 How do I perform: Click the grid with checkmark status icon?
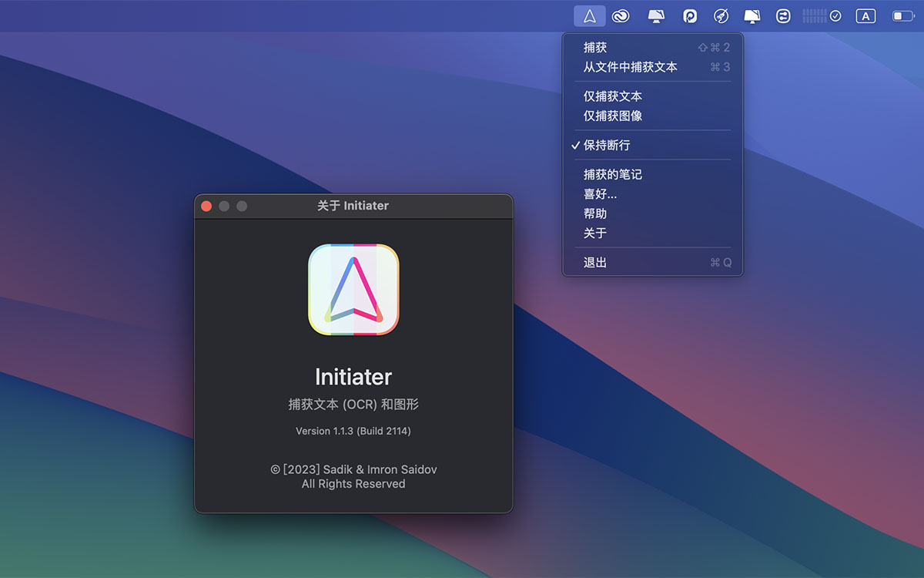click(822, 16)
